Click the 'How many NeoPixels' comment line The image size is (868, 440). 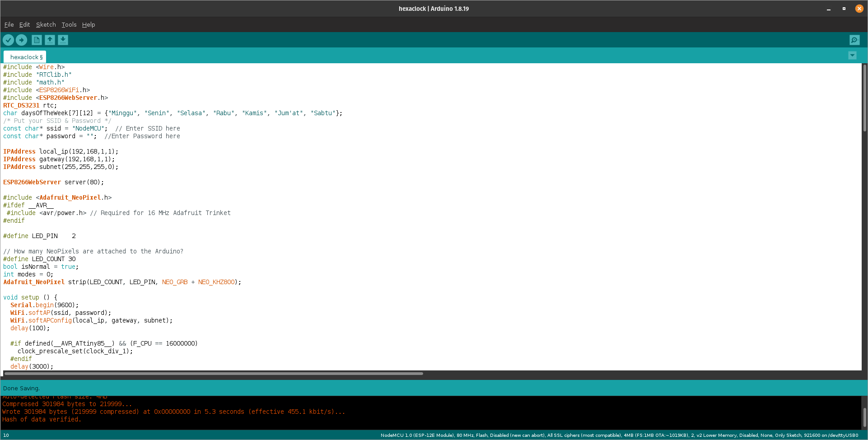tap(93, 252)
